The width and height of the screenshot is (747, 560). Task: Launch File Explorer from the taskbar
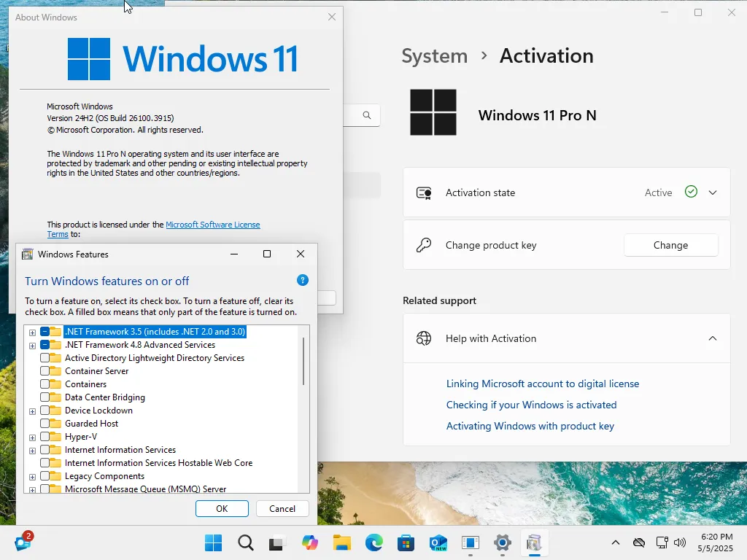(x=341, y=542)
